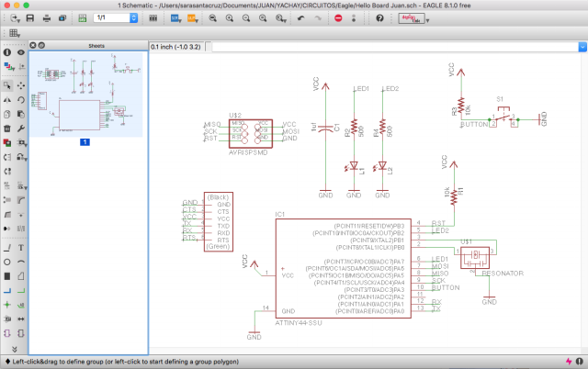
Task: Open the ULP run dropdown button
Action: pos(192,18)
